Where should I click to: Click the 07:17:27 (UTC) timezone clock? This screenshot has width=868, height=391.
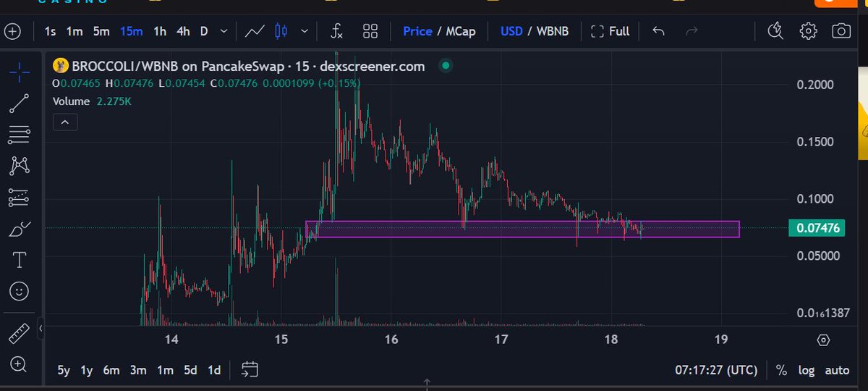715,371
